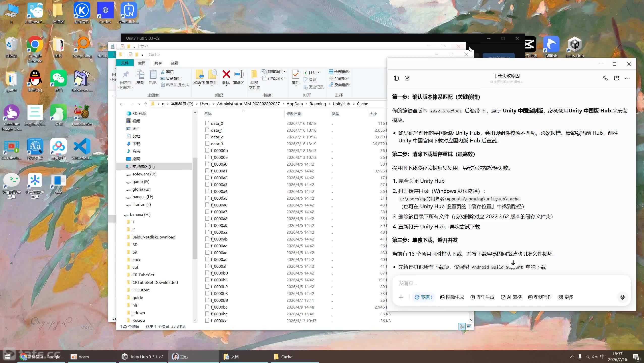
Task: Click the Rename (重命名) ribbon icon
Action: pos(238,77)
